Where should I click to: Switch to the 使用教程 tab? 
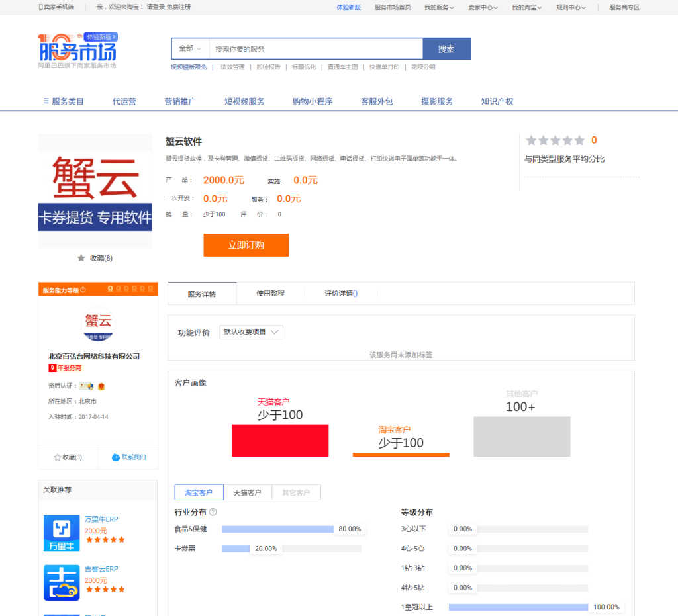pos(270,293)
